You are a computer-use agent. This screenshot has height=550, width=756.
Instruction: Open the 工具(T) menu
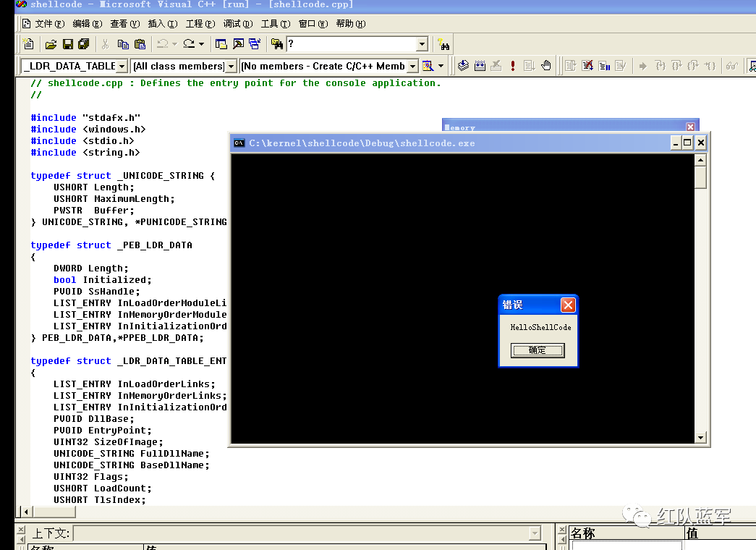tap(276, 24)
